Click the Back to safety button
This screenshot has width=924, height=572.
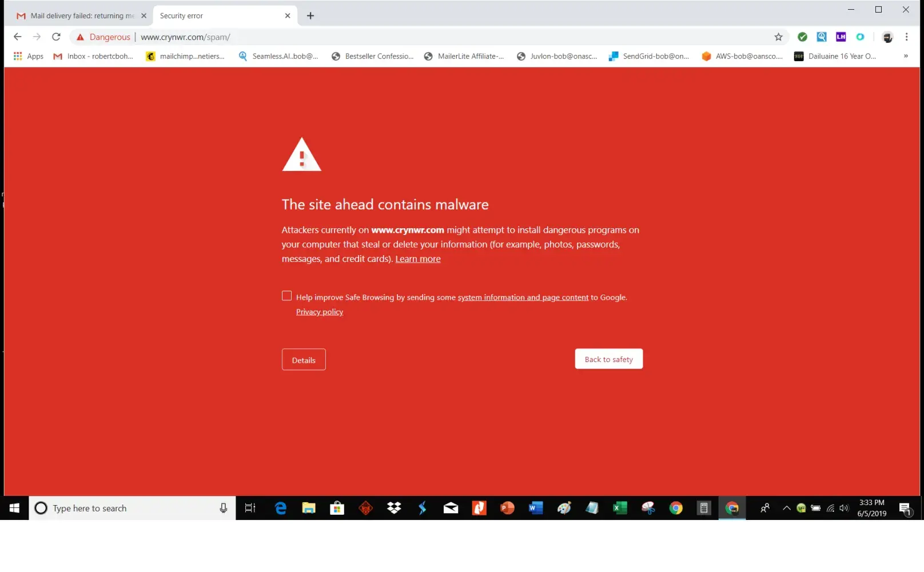click(608, 359)
